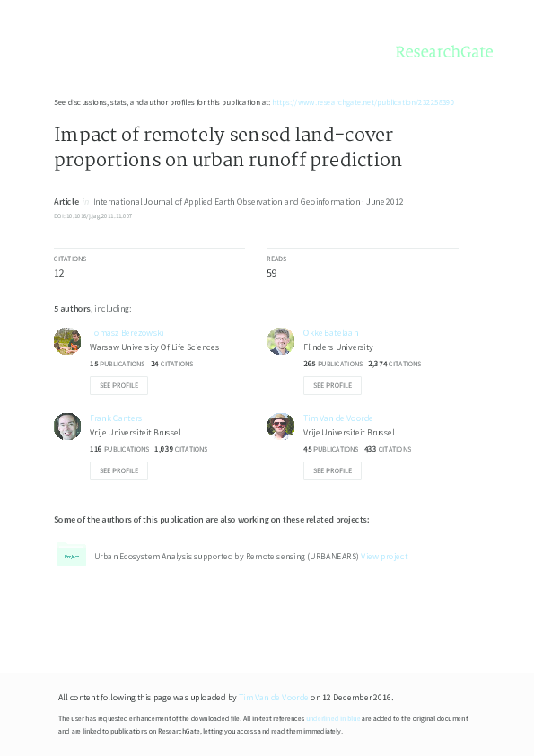The width and height of the screenshot is (534, 756).
Task: Click Okke Batelaan's author name link
Action: pyautogui.click(x=331, y=332)
